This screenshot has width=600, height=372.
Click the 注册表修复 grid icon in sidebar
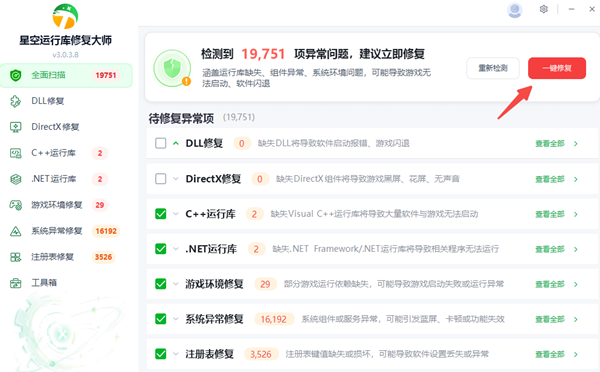pos(15,257)
